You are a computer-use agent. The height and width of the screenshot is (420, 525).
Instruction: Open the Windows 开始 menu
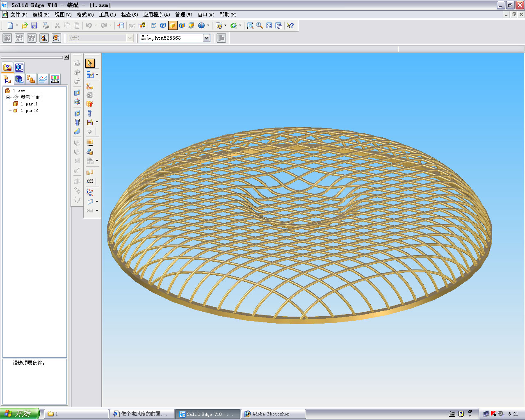click(x=20, y=414)
